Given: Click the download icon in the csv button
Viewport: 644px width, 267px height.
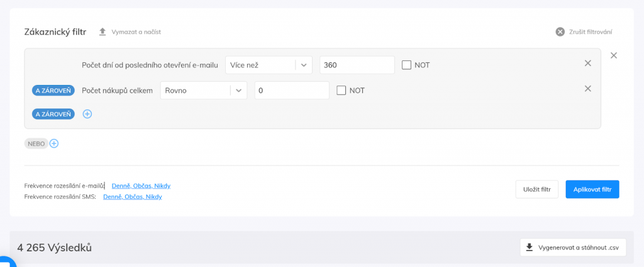Looking at the screenshot, I should tap(530, 247).
